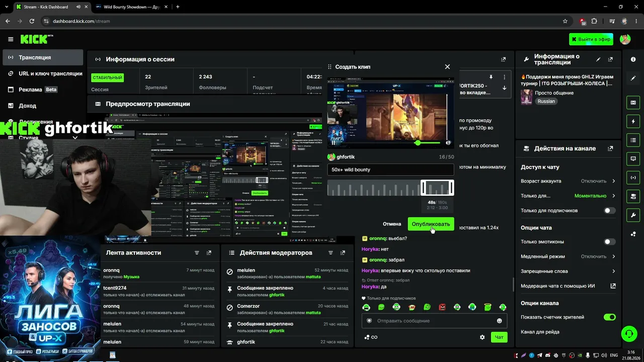Open the three-dot menu on the pinned message
Viewport: 644px width, 362px height.
pyautogui.click(x=504, y=77)
